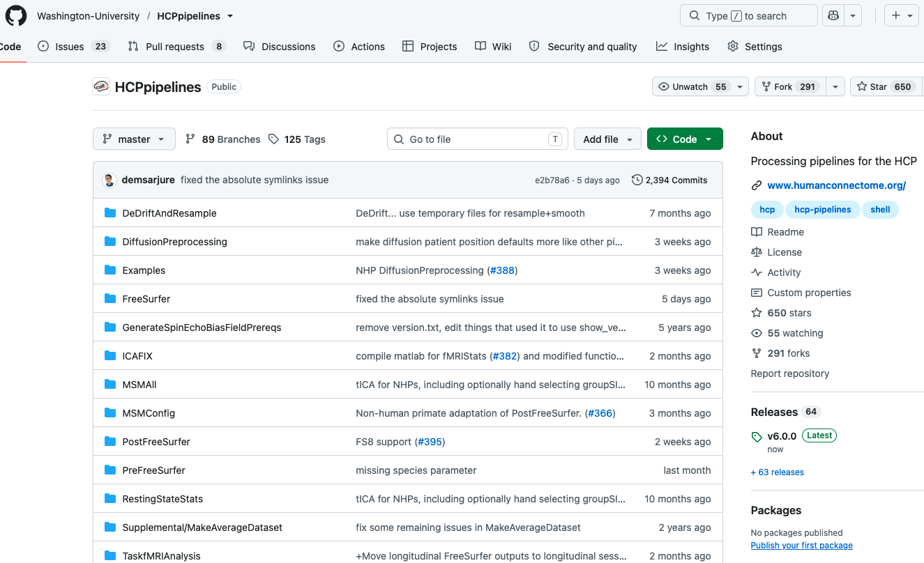Image resolution: width=924 pixels, height=563 pixels.
Task: Open the green Code dropdown
Action: 685,139
